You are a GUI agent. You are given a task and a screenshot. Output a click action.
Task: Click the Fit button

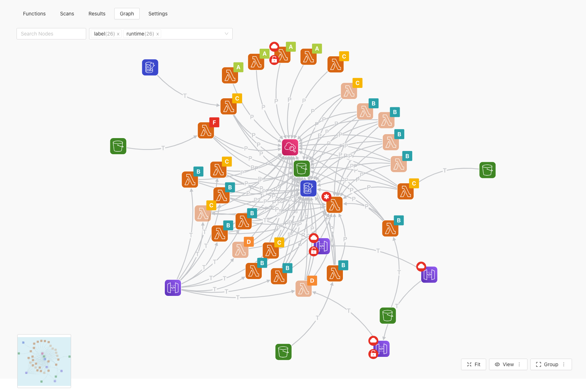pyautogui.click(x=474, y=364)
